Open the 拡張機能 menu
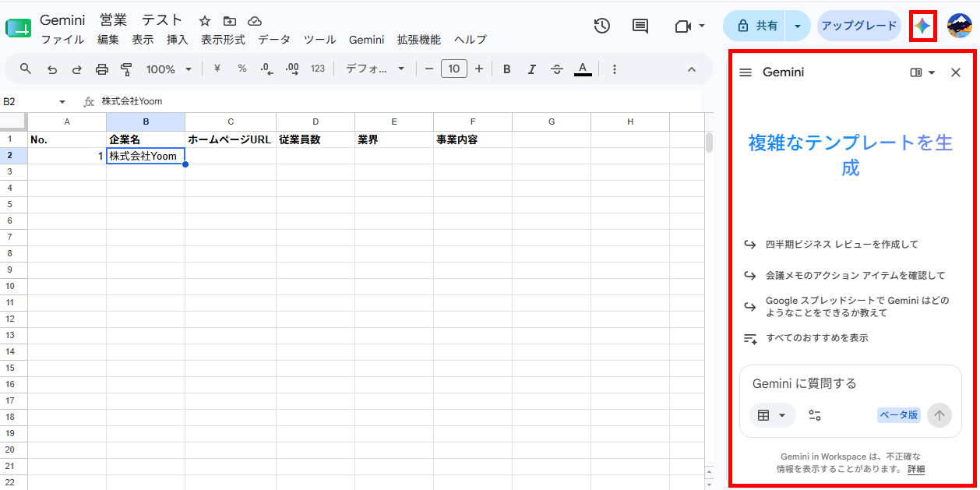Image resolution: width=980 pixels, height=490 pixels. tap(418, 40)
